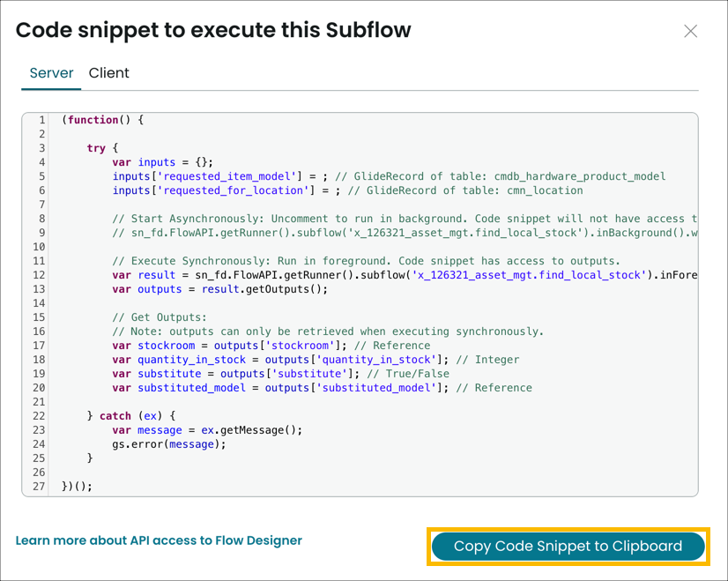Close the Code snippet dialog via the X icon
Viewport: 728px width, 581px height.
click(x=690, y=31)
